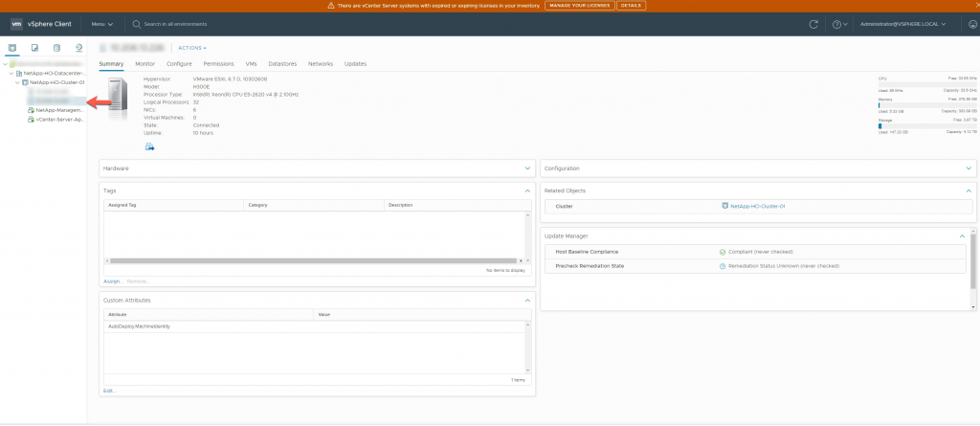Switch to the VMs tab

pos(252,64)
